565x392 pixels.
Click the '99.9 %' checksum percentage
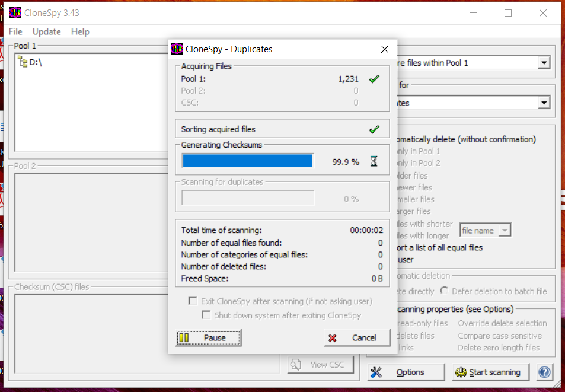(x=346, y=162)
